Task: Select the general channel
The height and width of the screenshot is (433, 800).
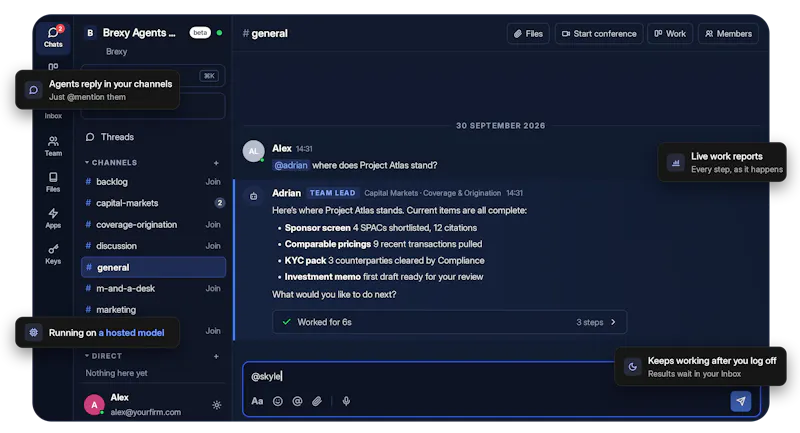Action: pos(153,267)
